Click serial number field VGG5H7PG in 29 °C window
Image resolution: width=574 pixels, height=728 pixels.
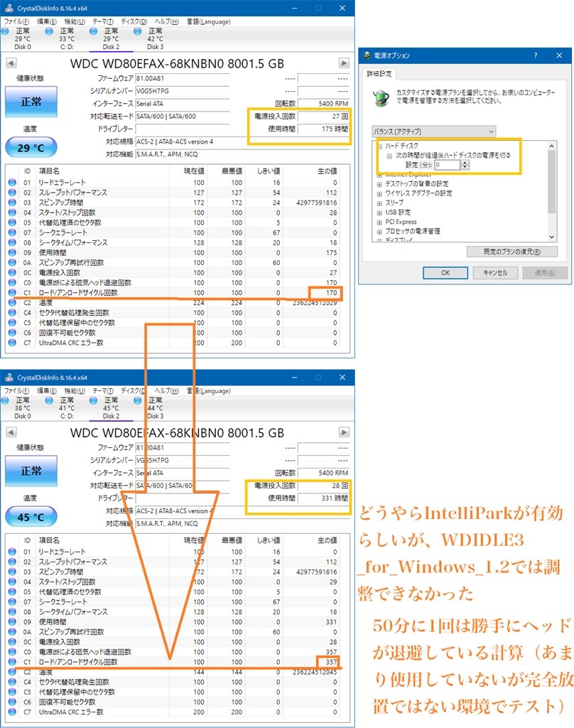pyautogui.click(x=183, y=91)
